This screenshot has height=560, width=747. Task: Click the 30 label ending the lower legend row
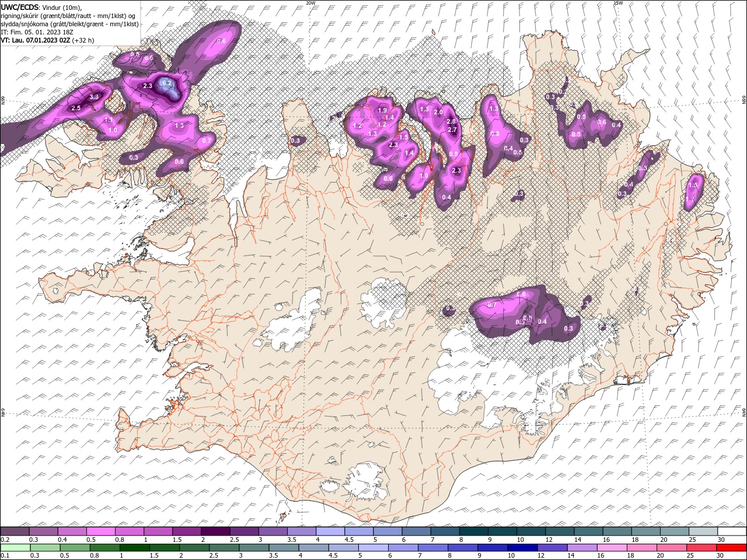pos(721,556)
